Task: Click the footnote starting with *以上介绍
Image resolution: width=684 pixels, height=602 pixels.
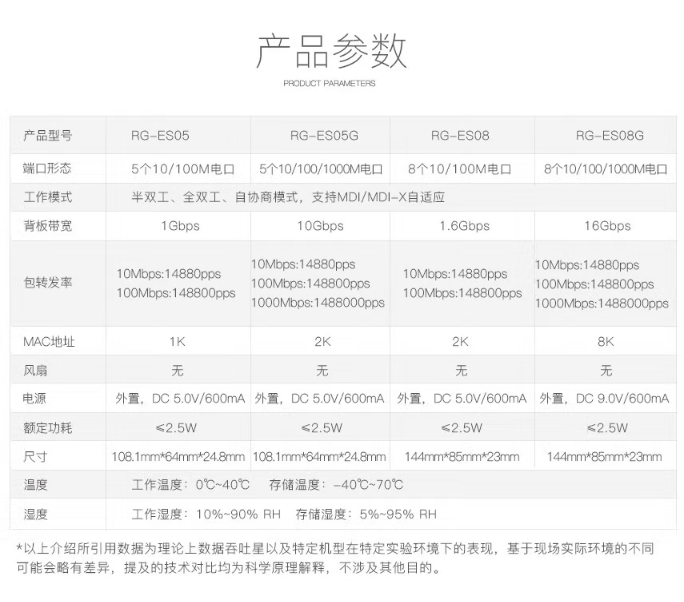Action: pos(335,548)
